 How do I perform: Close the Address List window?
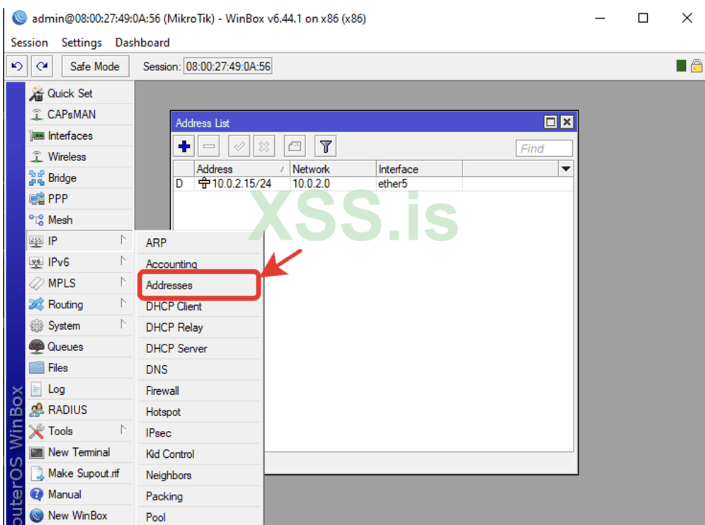pyautogui.click(x=567, y=122)
